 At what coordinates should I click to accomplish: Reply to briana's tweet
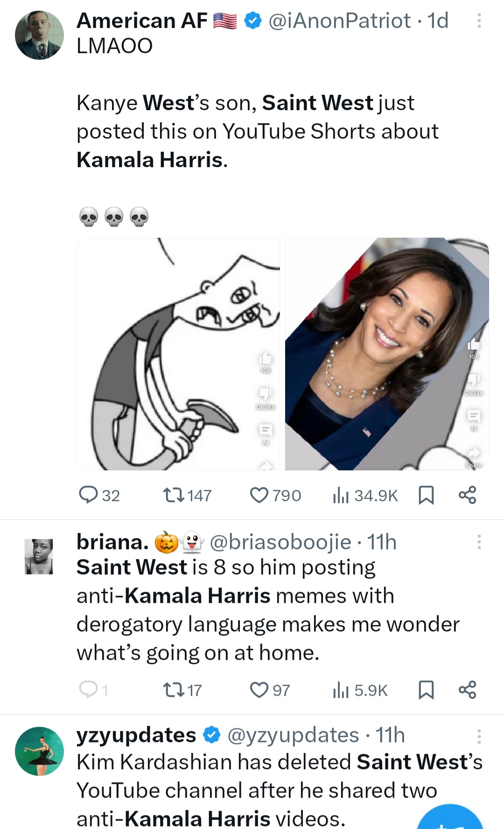point(88,690)
